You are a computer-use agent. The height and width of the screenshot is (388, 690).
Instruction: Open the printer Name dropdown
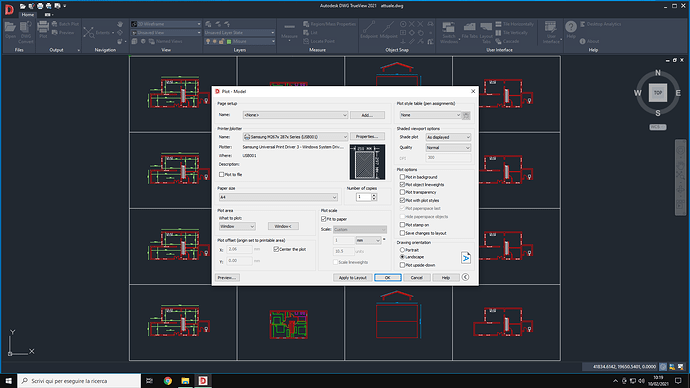295,137
